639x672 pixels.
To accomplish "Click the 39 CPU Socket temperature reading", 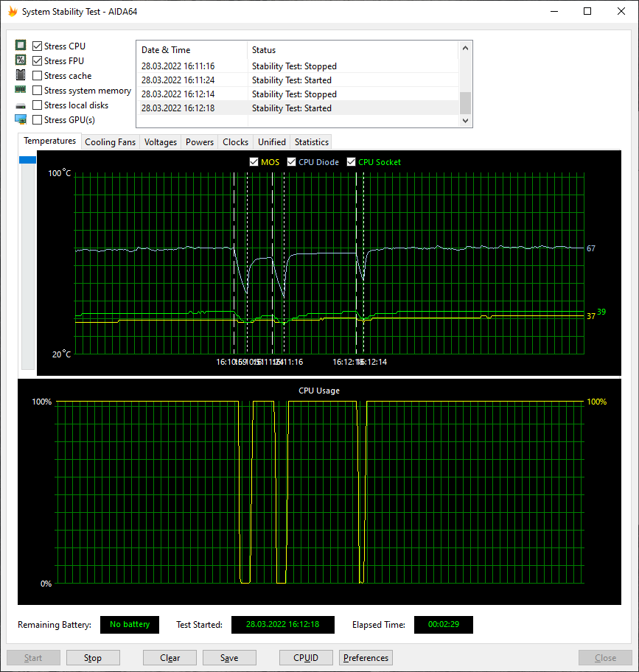I will [601, 312].
